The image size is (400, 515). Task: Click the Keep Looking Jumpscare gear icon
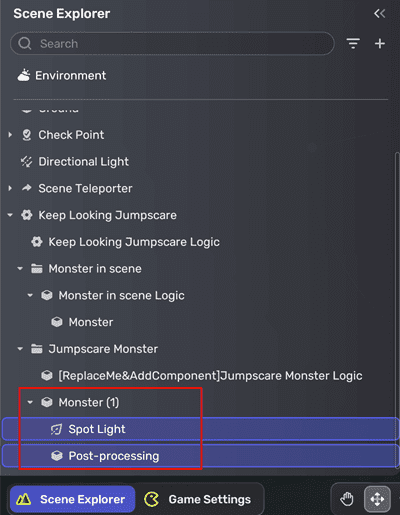click(x=27, y=215)
